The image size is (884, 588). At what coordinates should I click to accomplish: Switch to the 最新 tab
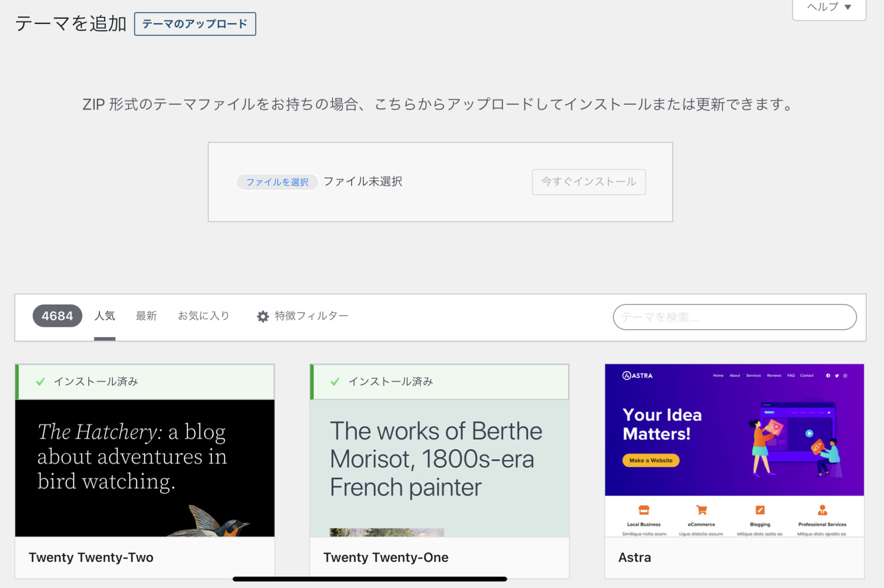pyautogui.click(x=146, y=316)
